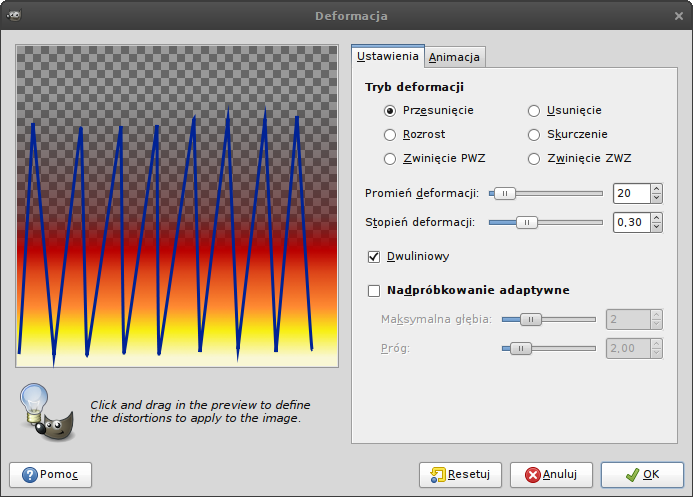
Task: Click the lightbulb and Wilber mascot icon
Action: 47,411
